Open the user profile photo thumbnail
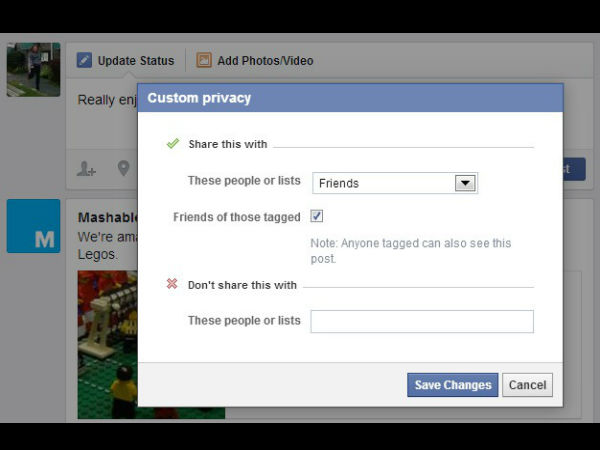The image size is (600, 450). 34,70
